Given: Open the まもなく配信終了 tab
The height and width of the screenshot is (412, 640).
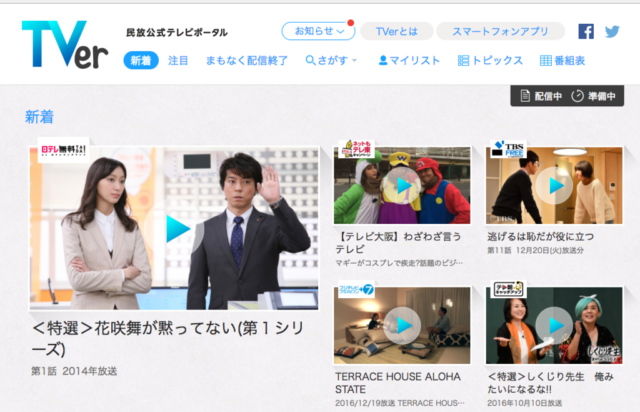Looking at the screenshot, I should tap(247, 60).
